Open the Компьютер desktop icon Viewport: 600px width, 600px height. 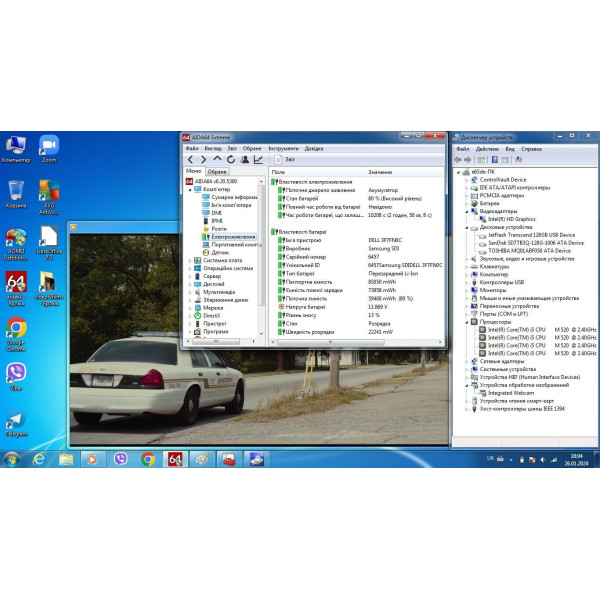click(x=16, y=149)
